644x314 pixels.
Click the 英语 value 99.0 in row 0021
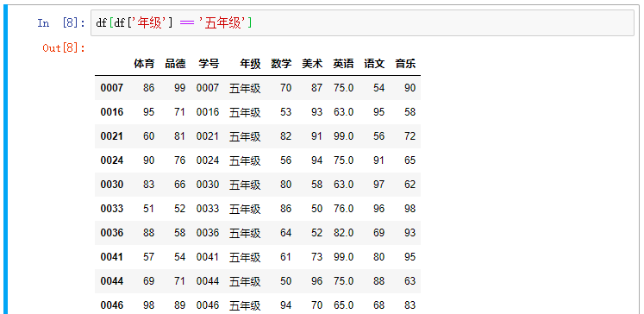click(343, 136)
